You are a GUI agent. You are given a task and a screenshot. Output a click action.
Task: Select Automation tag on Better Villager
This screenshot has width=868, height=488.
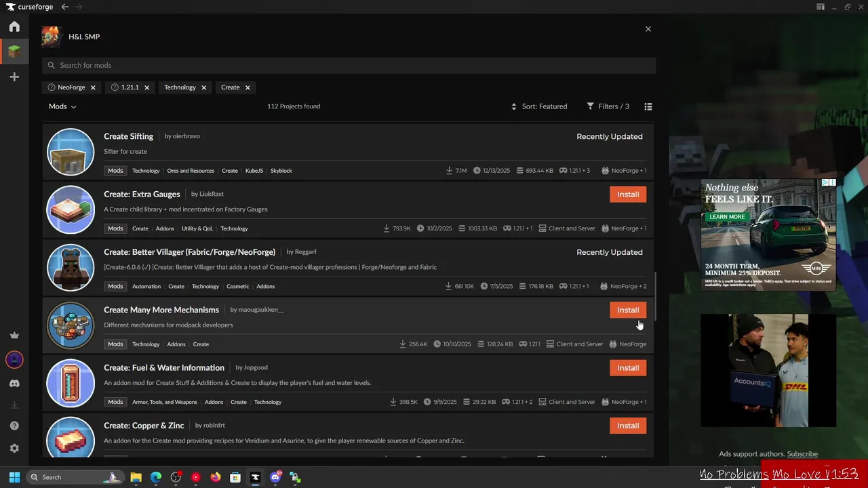tap(146, 287)
